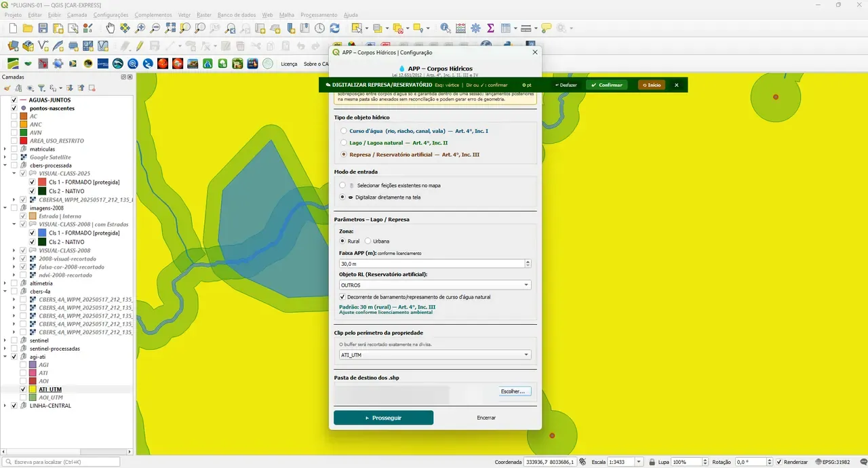The width and height of the screenshot is (868, 468).
Task: Enable the AREA_USO_RESTRITO layer checkbox
Action: (x=14, y=141)
